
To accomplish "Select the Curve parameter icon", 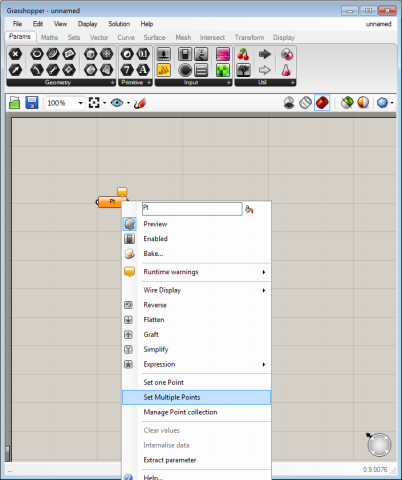I will [37, 70].
